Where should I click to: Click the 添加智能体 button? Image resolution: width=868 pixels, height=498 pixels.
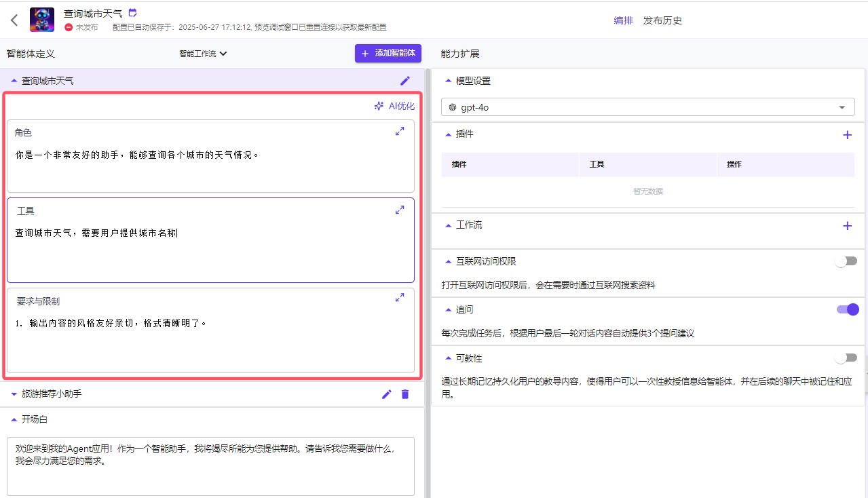pyautogui.click(x=388, y=54)
